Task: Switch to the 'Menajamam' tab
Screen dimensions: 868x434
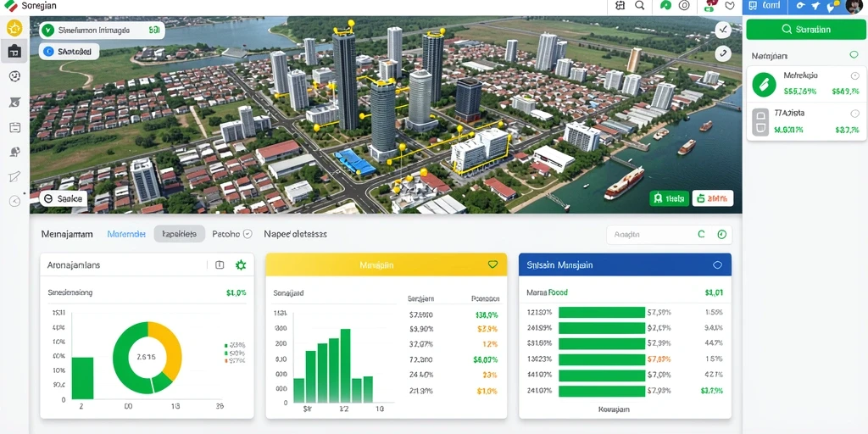Action: pos(67,234)
